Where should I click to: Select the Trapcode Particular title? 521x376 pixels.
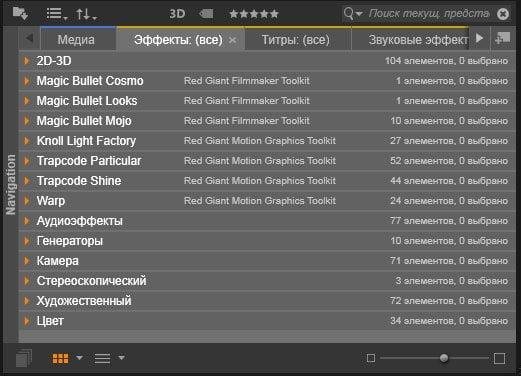point(89,161)
